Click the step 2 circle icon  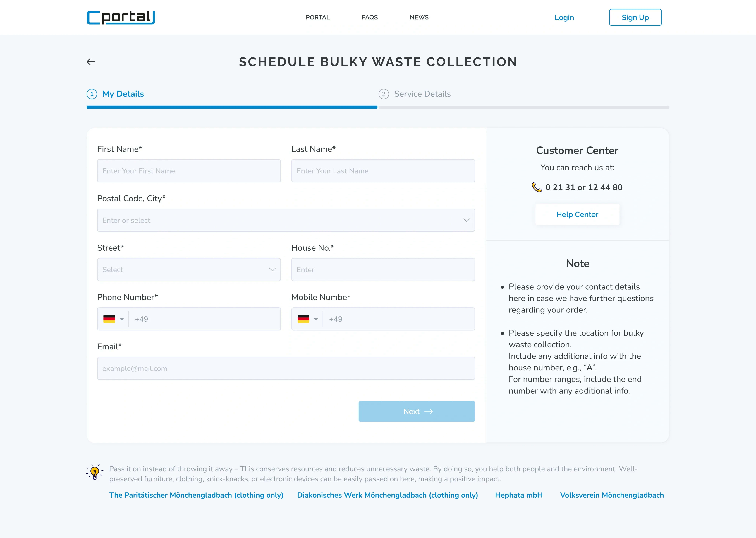point(383,94)
